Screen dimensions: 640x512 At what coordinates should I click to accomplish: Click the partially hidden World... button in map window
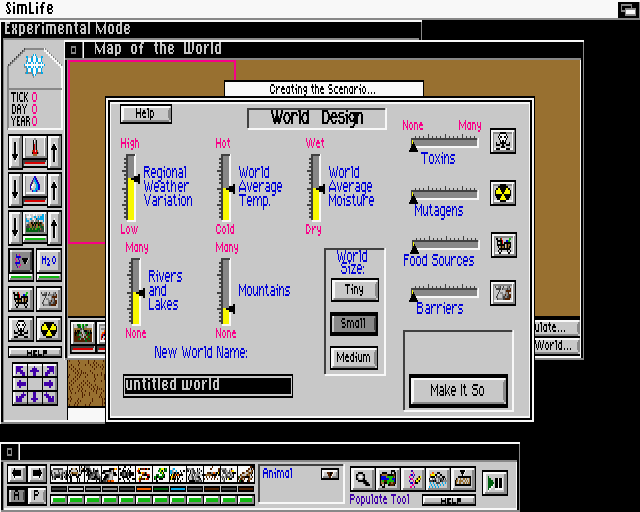coord(556,346)
